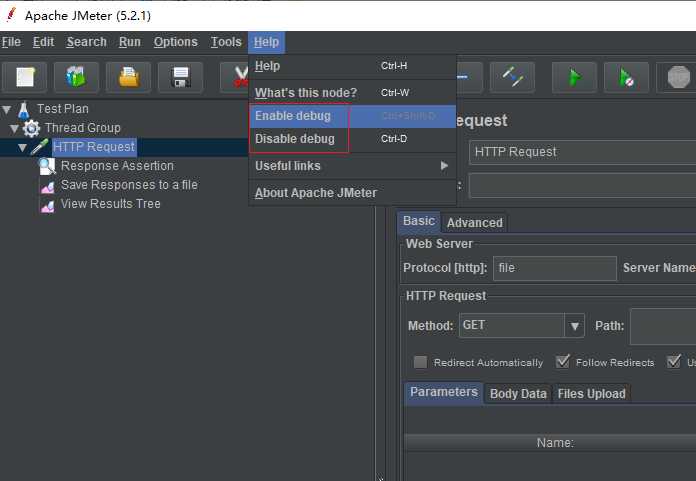Switch to the Body Data tab
Viewport: 696px width, 481px height.
point(518,394)
